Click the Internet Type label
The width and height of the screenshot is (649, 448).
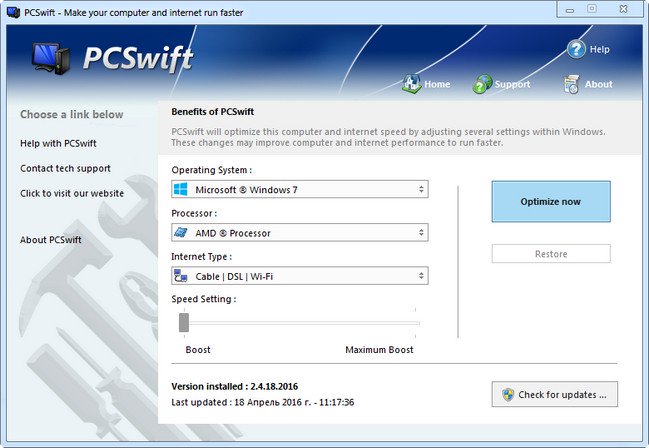[202, 257]
